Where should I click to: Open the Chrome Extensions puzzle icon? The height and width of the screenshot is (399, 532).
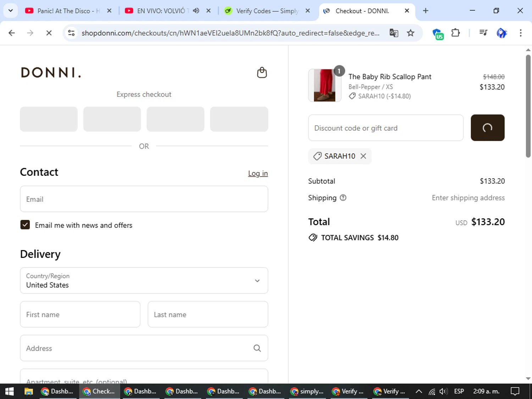coord(455,33)
